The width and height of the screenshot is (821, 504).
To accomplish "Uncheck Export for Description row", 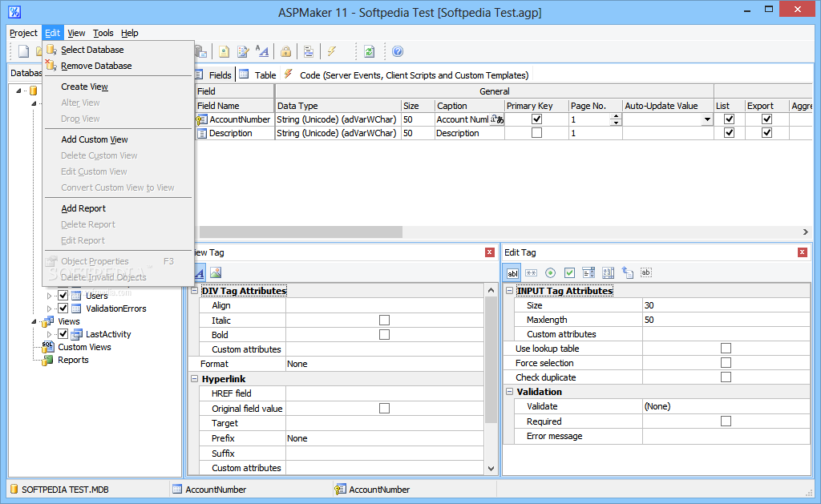I will [x=766, y=133].
